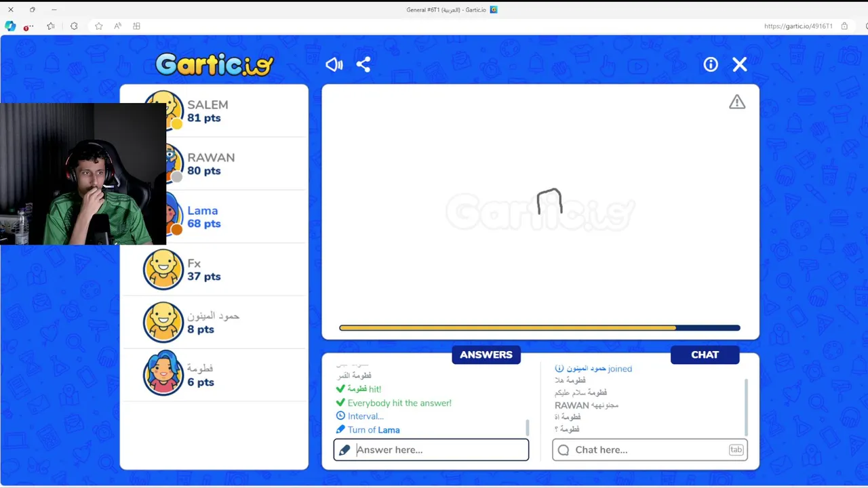This screenshot has height=488, width=868.
Task: Open the Edge favorites list icon
Action: (x=51, y=26)
